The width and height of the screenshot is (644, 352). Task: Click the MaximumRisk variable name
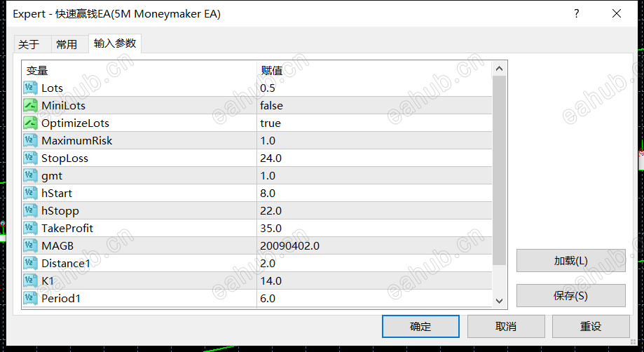click(x=77, y=140)
